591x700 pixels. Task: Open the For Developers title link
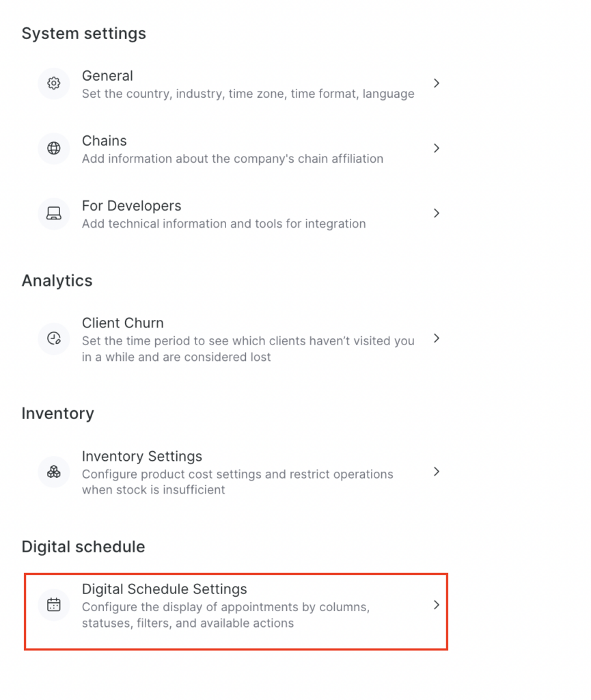pos(131,206)
